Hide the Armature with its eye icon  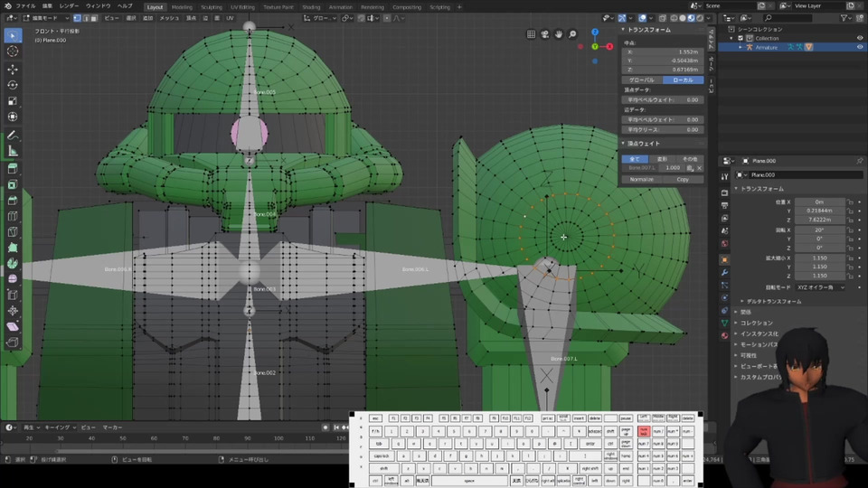point(860,47)
